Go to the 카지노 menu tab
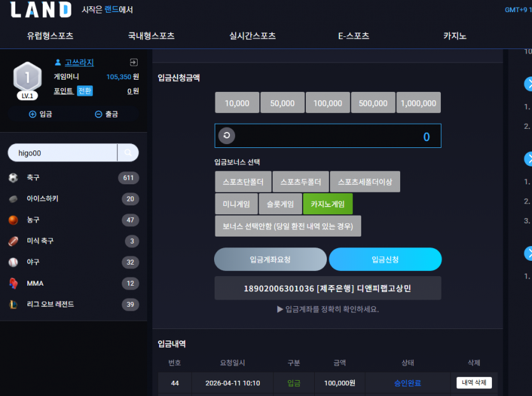532x396 pixels. [x=455, y=36]
